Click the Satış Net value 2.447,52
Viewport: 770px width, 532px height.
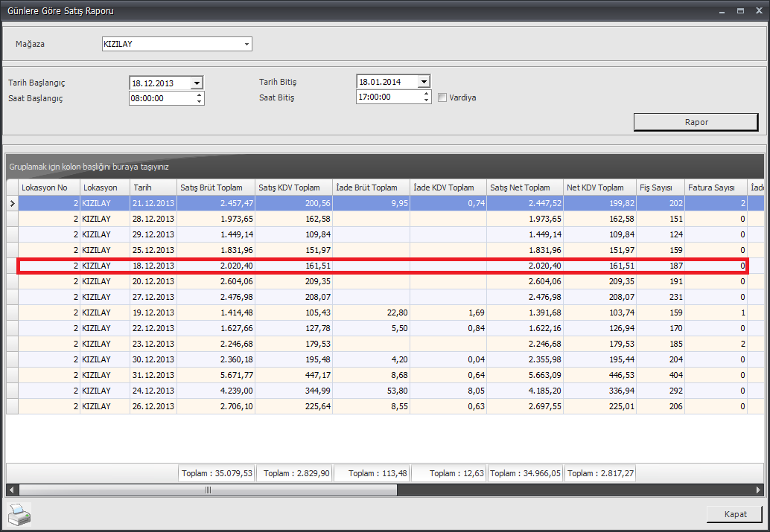coord(525,203)
